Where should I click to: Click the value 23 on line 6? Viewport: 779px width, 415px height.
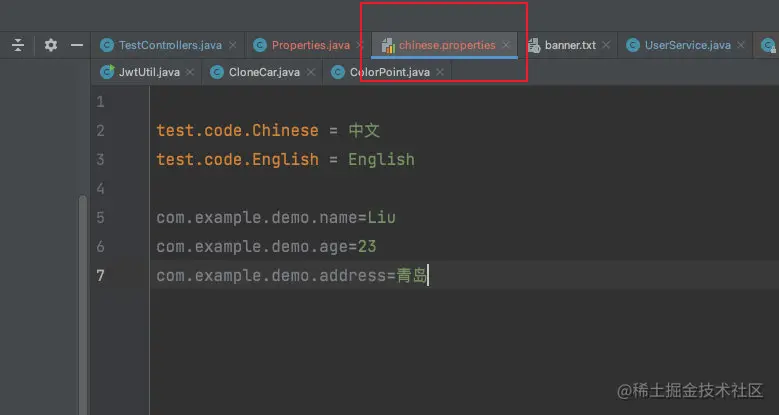[x=367, y=247]
